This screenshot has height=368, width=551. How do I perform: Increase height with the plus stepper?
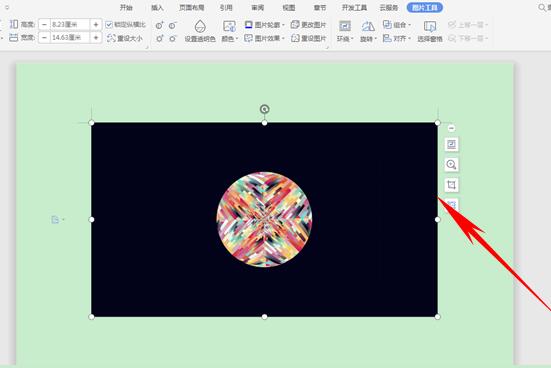[96, 25]
